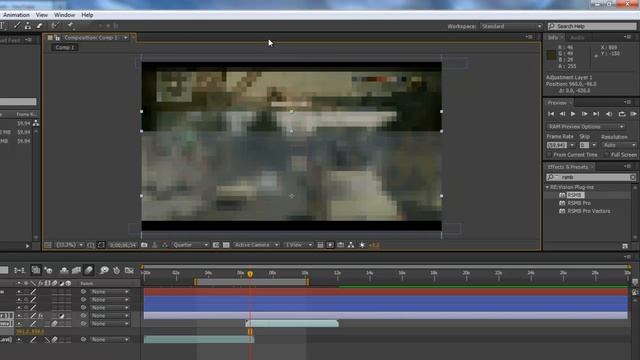Viewport: 640px width, 360px height.
Task: Click the current time indicator in timeline
Action: [x=250, y=274]
